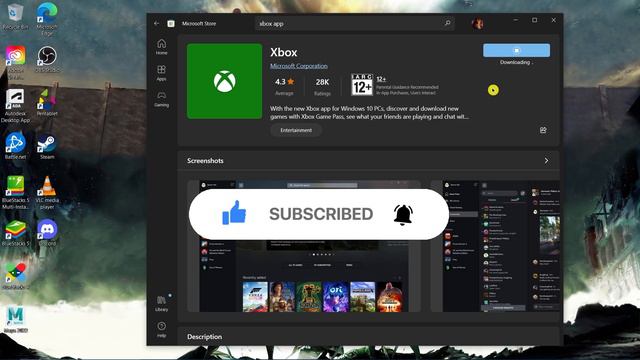
Task: Open BlueStacks X desktop shortcut
Action: click(16, 276)
